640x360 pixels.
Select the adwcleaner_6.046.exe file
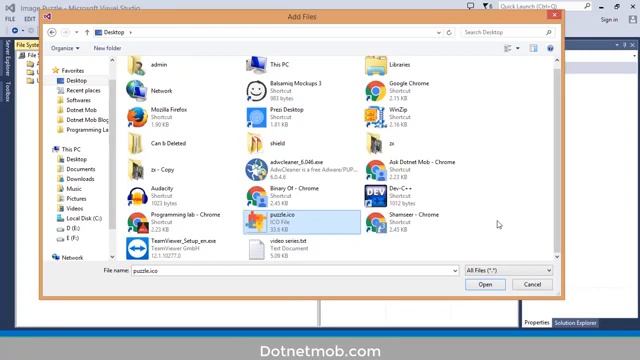pos(302,169)
